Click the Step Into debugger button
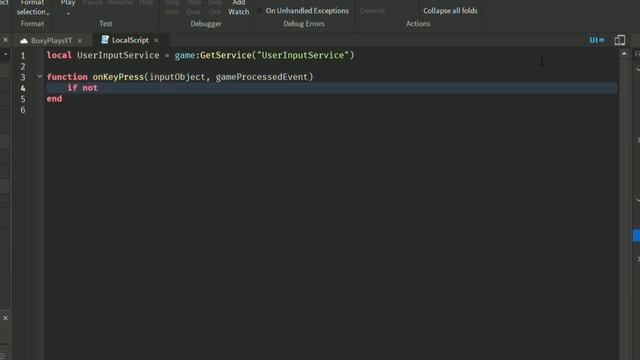Screen dimensions: 640x360 click(172, 7)
